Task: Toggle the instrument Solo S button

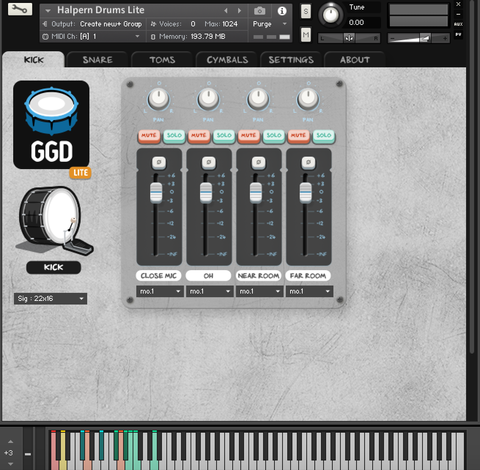Action: [x=306, y=12]
